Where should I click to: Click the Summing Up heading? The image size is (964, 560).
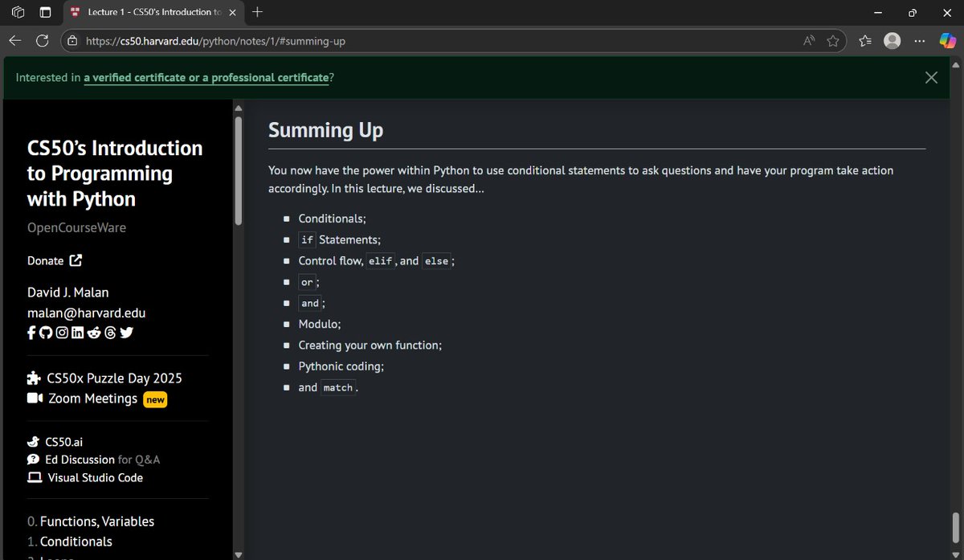[325, 130]
